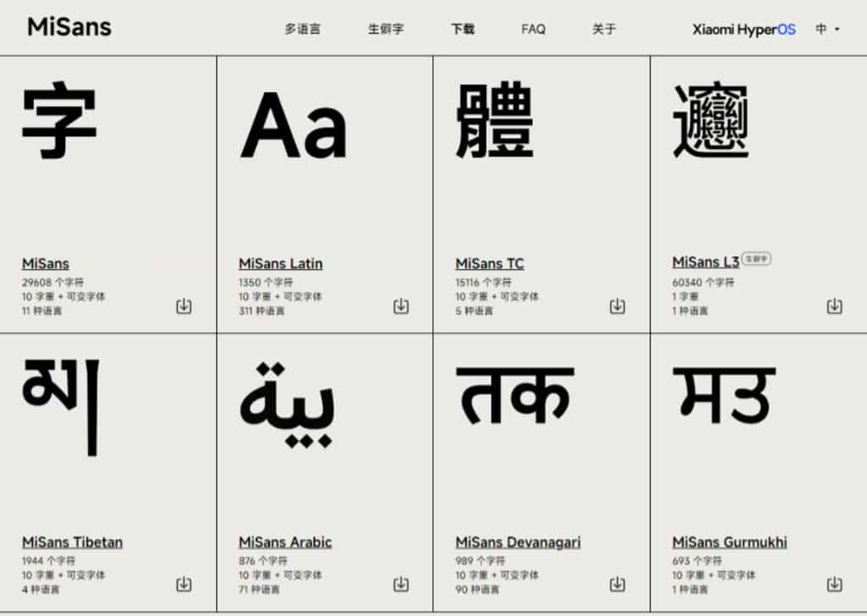
Task: Click the text '15116 个字符'
Action: [x=483, y=283]
